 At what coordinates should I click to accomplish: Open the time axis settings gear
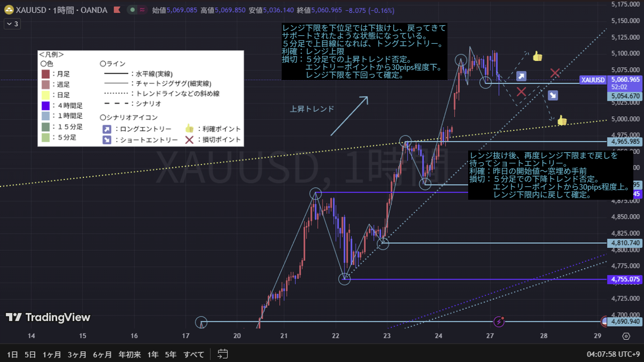626,336
